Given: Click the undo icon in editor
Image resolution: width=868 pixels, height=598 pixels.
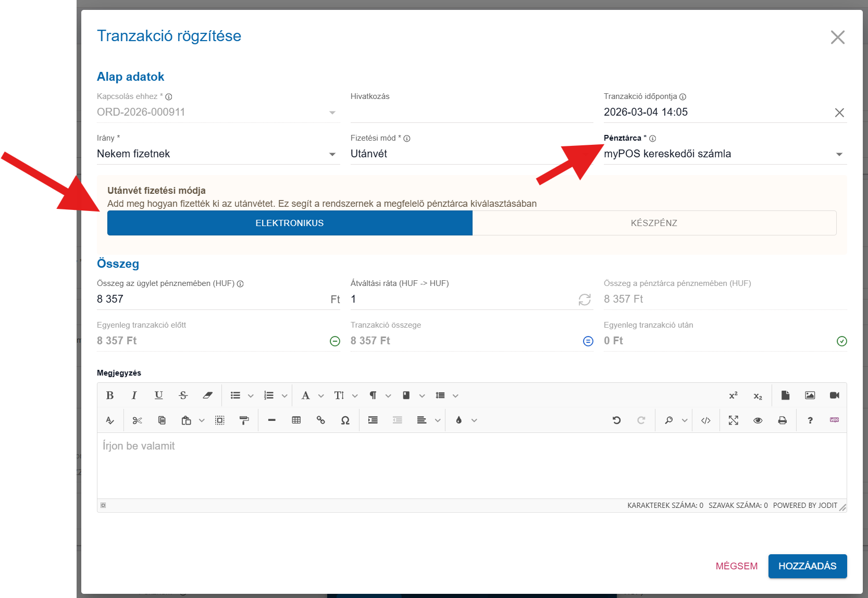Looking at the screenshot, I should click(x=616, y=420).
